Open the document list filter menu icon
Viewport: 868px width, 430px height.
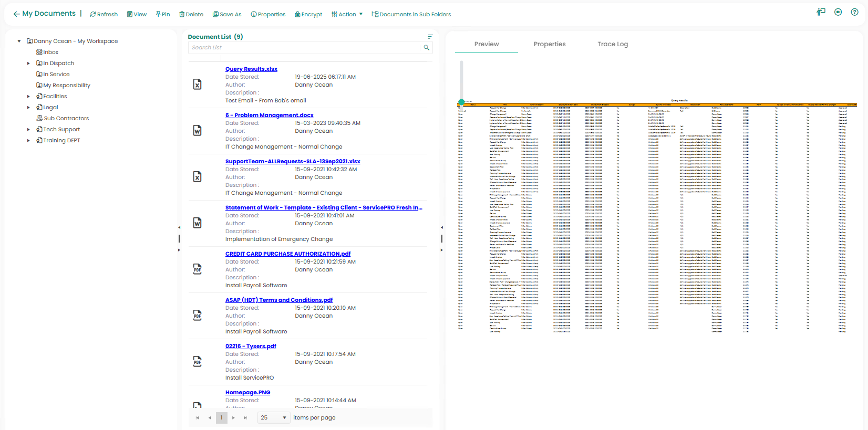pos(430,37)
